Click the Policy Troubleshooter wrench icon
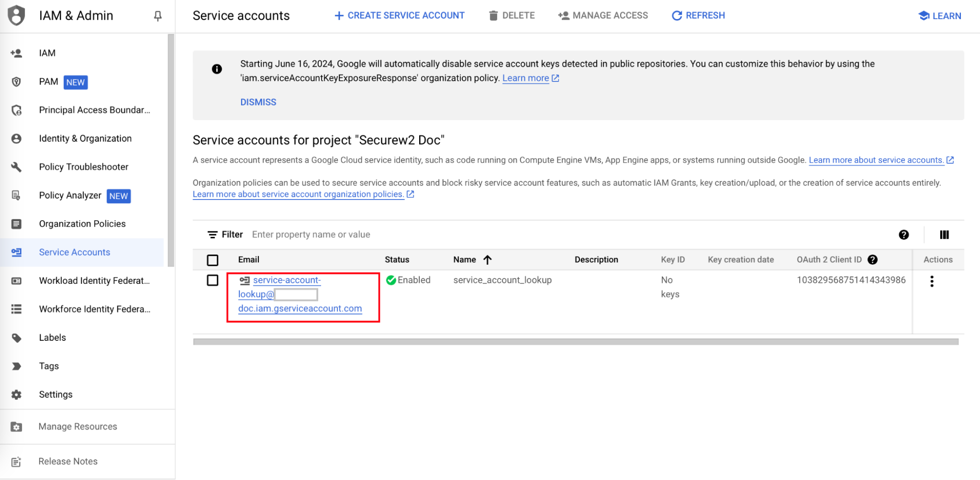The height and width of the screenshot is (480, 980). [16, 167]
